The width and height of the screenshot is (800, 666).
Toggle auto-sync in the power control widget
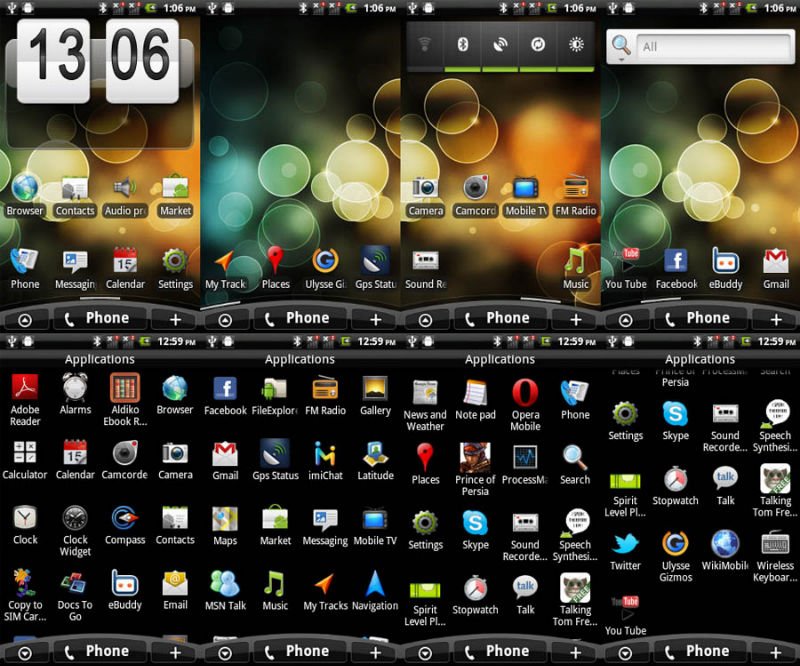pos(538,45)
